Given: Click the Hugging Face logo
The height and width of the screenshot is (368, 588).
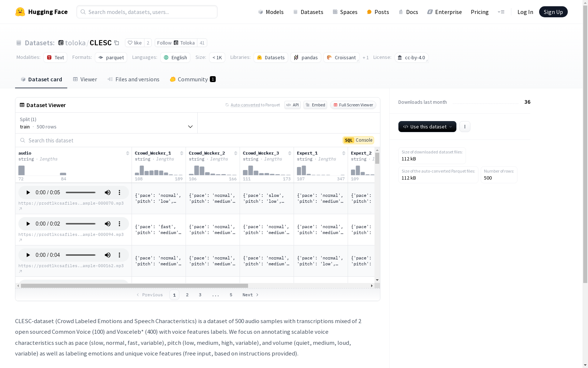Looking at the screenshot, I should pyautogui.click(x=42, y=12).
